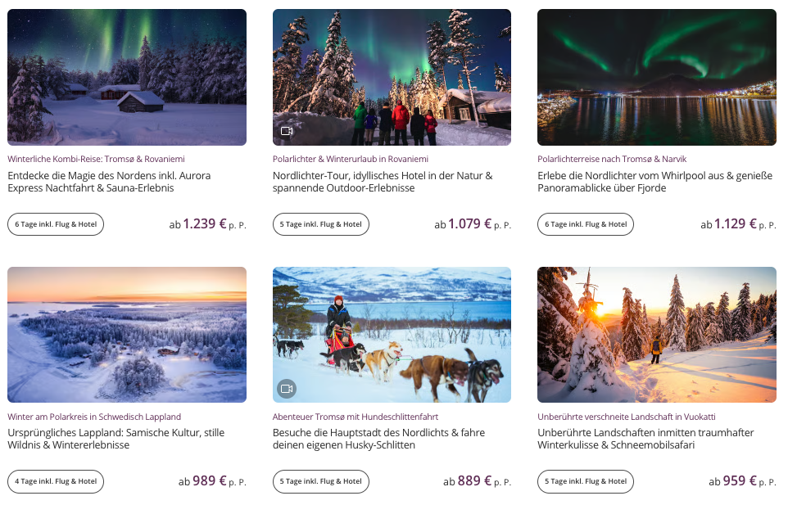The image size is (788, 532).
Task: Open 'Abenteuer Tromsø mit Hundeschlittenfahrt' link
Action: 356,417
